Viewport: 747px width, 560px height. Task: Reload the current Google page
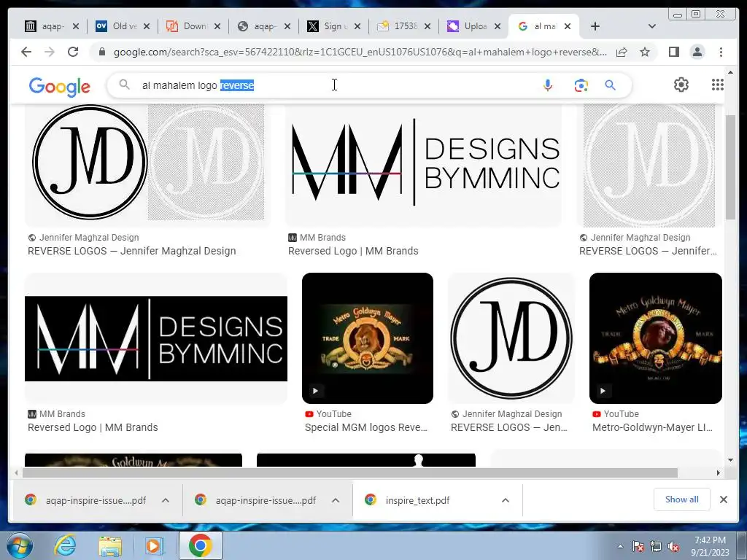[73, 52]
